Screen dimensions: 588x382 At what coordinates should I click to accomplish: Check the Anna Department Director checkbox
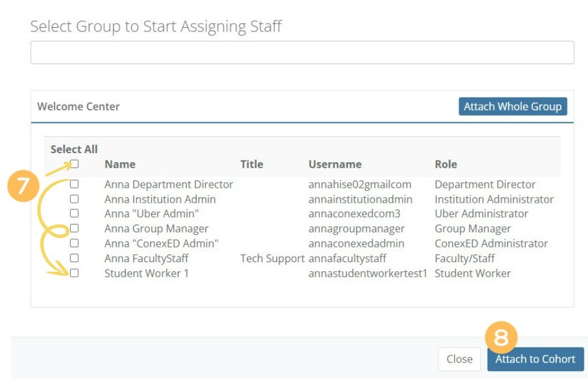pyautogui.click(x=74, y=184)
